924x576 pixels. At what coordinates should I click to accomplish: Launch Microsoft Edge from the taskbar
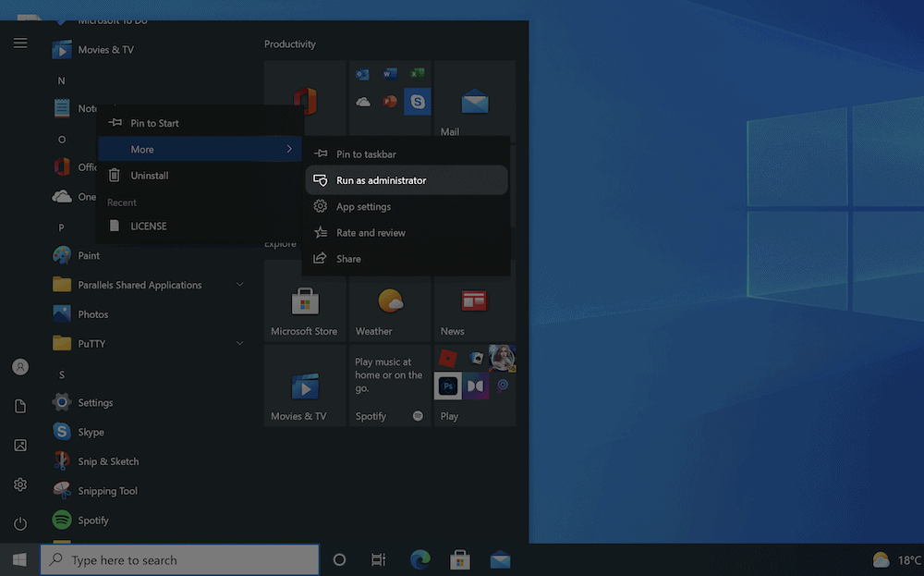pos(420,559)
